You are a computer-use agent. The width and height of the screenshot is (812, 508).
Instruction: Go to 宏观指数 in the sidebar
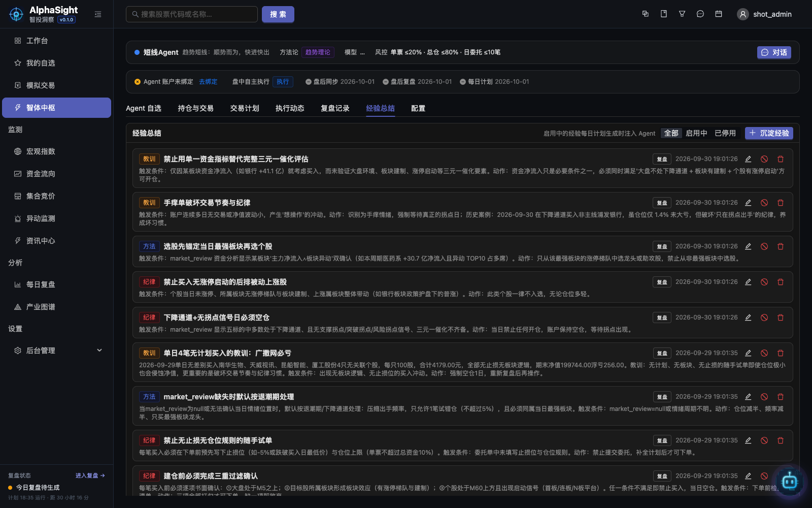click(56, 151)
